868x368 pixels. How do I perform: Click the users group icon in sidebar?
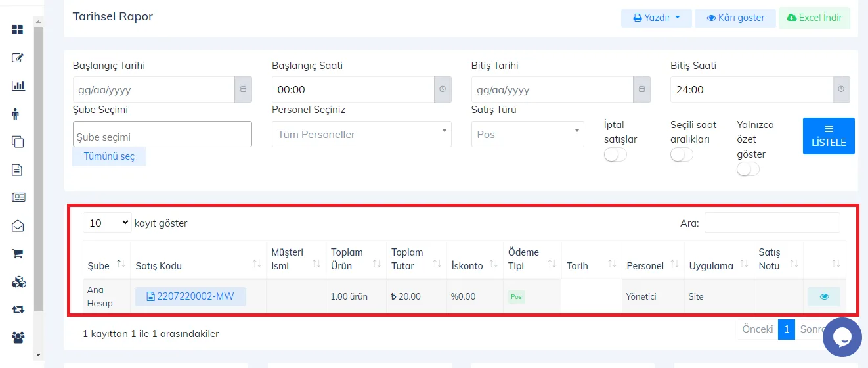pyautogui.click(x=18, y=337)
